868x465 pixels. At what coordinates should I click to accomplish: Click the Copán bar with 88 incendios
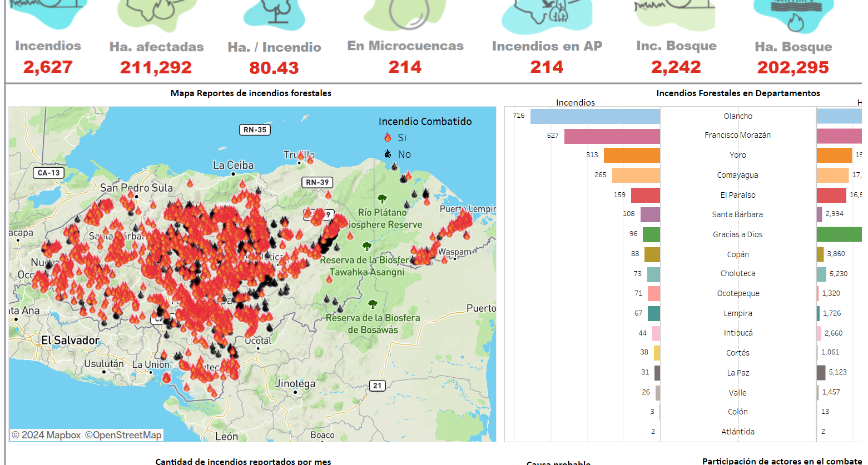(652, 254)
